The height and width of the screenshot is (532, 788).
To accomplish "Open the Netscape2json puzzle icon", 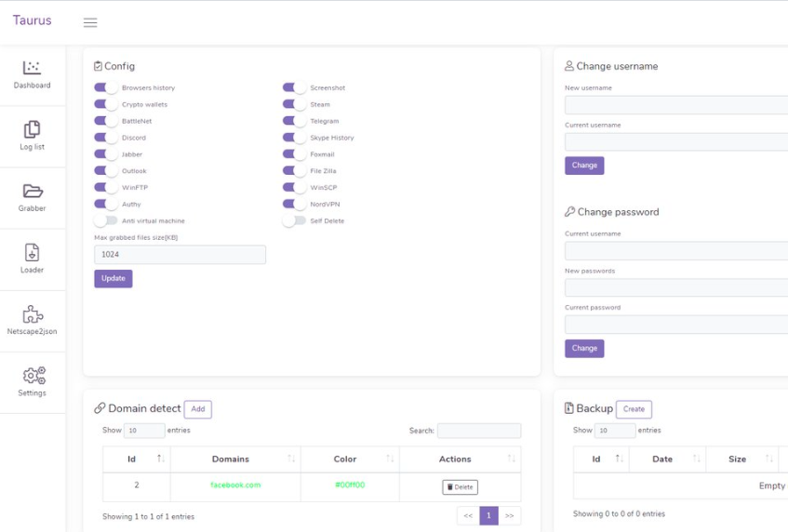I will [x=33, y=314].
